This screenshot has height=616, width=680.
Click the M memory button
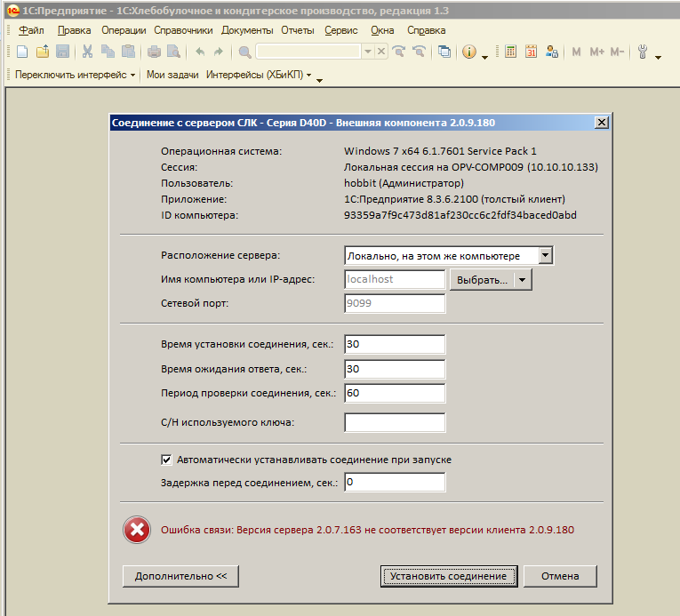coord(576,52)
